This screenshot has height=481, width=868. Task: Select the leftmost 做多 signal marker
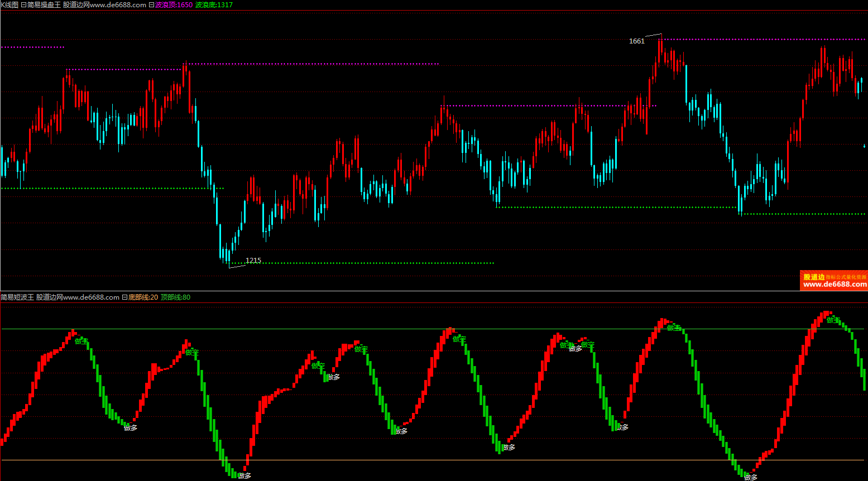(x=131, y=428)
